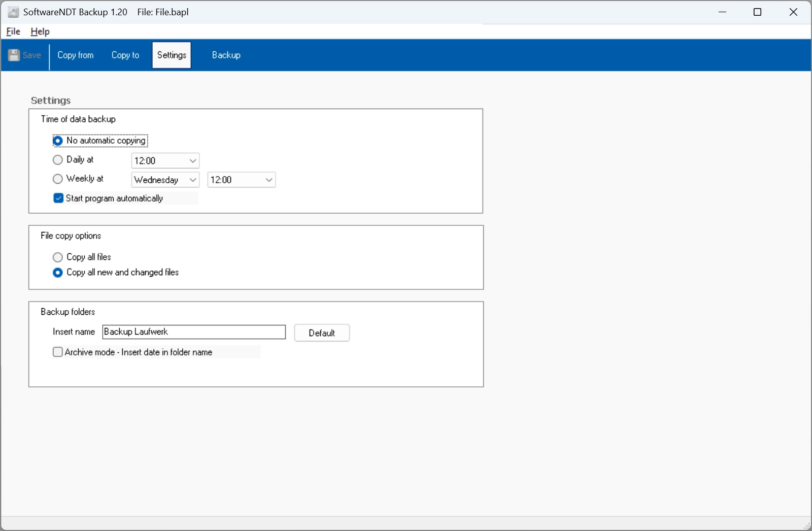Viewport: 812px width, 531px height.
Task: Click the Insert name text field
Action: [x=194, y=332]
